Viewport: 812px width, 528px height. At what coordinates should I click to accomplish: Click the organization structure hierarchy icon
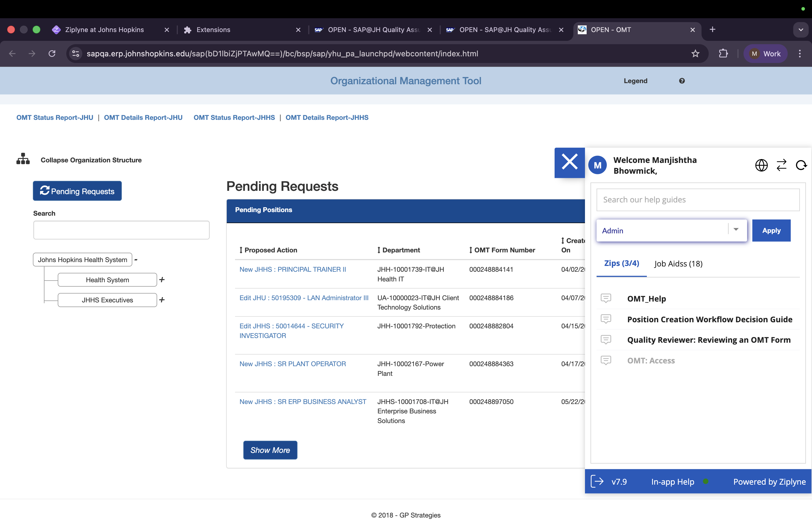click(23, 159)
